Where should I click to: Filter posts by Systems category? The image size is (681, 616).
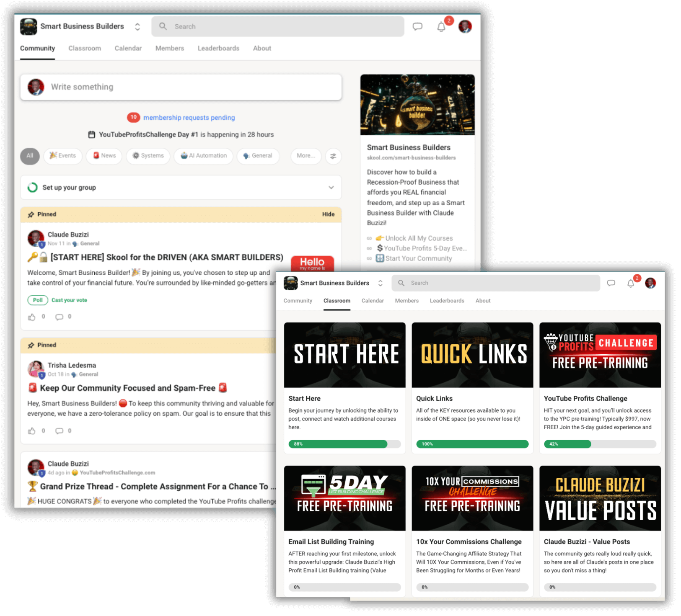tap(148, 156)
